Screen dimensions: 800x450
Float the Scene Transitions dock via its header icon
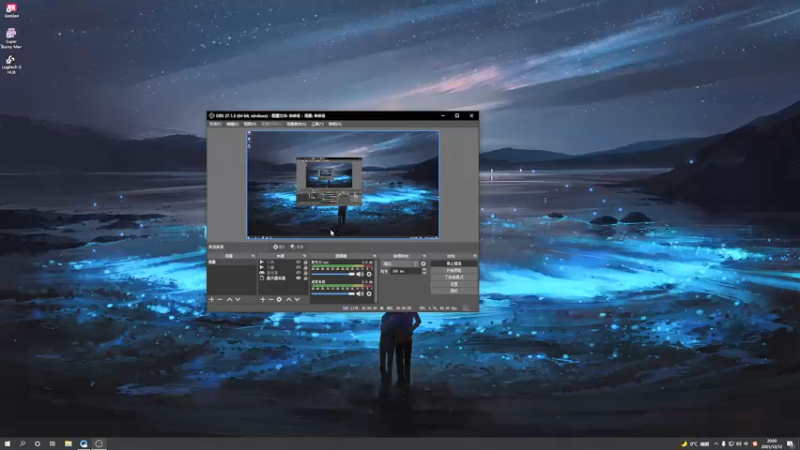424,256
